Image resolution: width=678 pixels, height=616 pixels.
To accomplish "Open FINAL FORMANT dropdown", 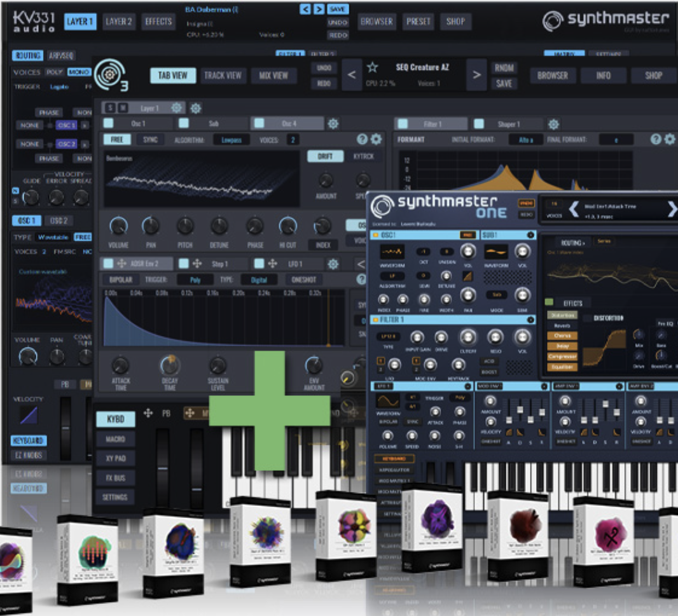I will coord(616,140).
